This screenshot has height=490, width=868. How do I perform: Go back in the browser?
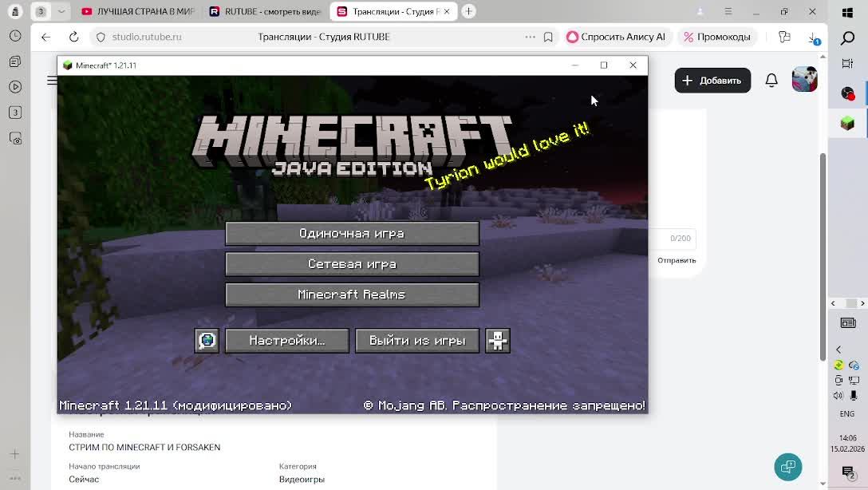point(46,37)
